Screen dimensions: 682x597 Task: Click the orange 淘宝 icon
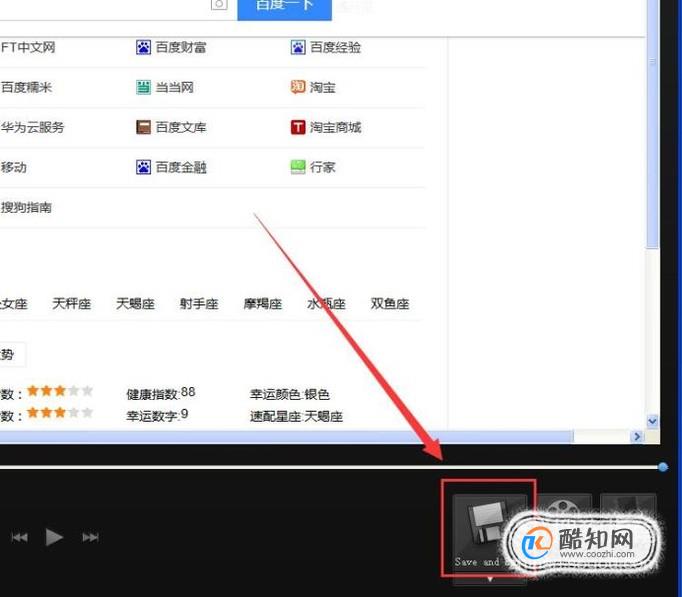pyautogui.click(x=298, y=87)
